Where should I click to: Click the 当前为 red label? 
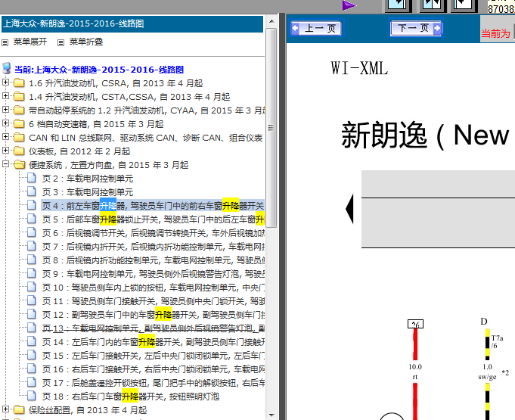[x=495, y=33]
